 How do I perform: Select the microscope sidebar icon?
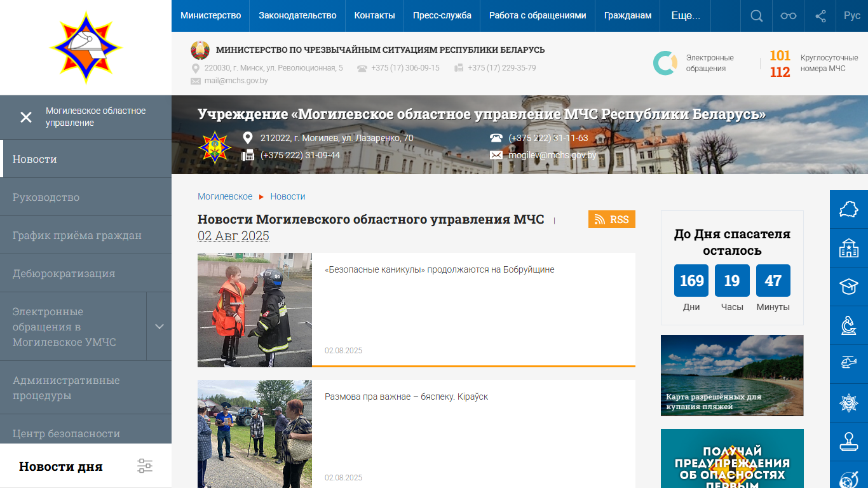(x=848, y=325)
